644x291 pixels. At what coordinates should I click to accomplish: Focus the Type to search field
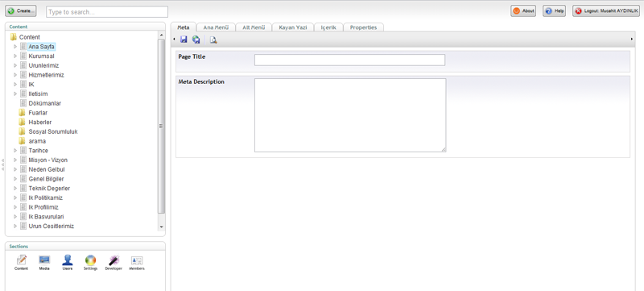pos(107,12)
